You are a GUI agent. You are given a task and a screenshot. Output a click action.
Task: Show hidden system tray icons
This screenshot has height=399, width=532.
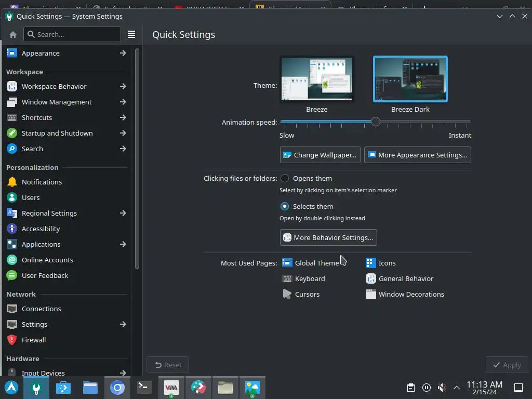[457, 388]
